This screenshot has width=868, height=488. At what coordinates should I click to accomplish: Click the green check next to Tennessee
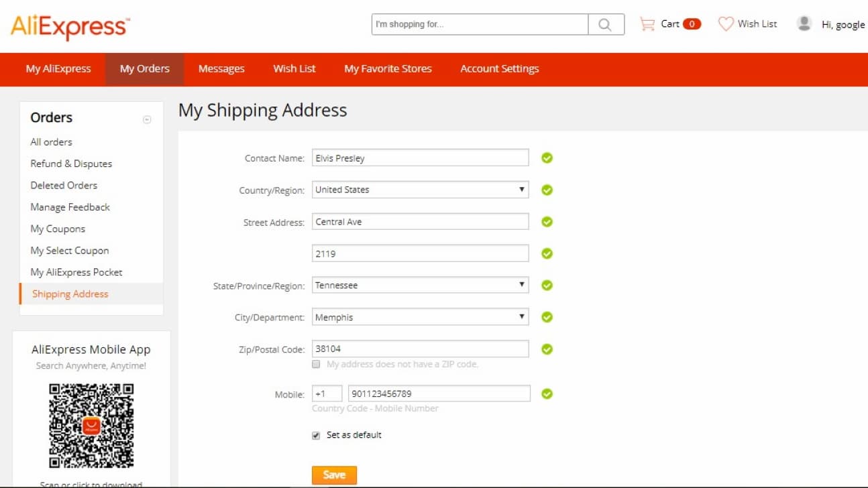[547, 286]
